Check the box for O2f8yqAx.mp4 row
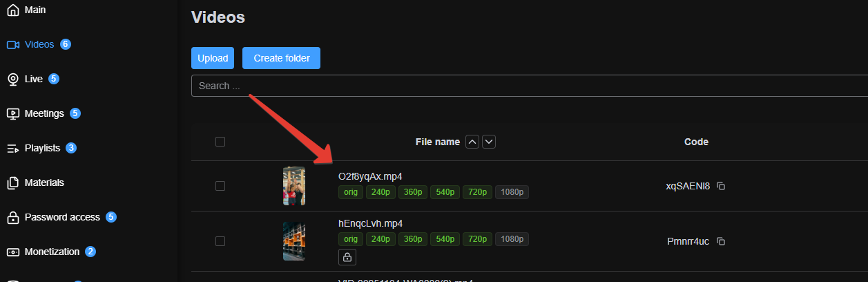Viewport: 868px width, 282px height. click(x=220, y=186)
